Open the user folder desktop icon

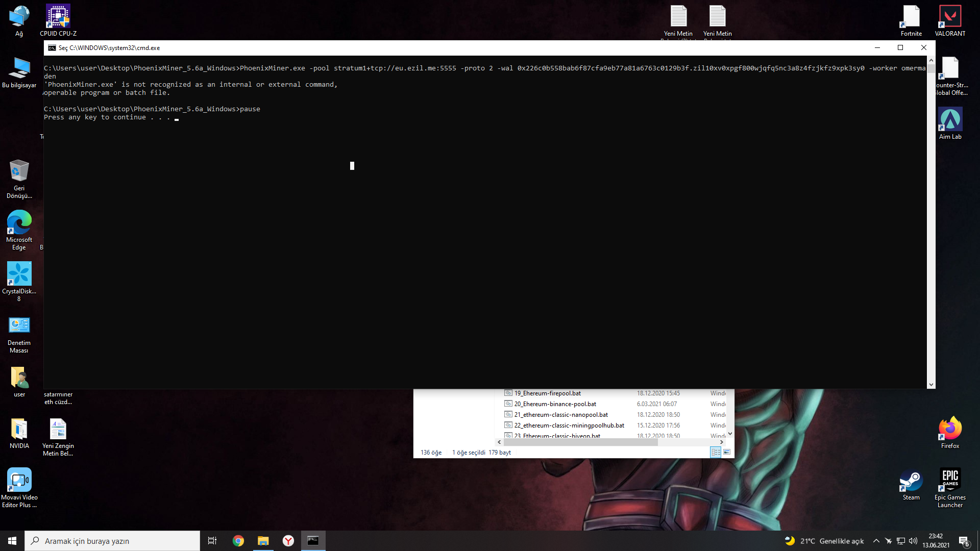pyautogui.click(x=19, y=382)
